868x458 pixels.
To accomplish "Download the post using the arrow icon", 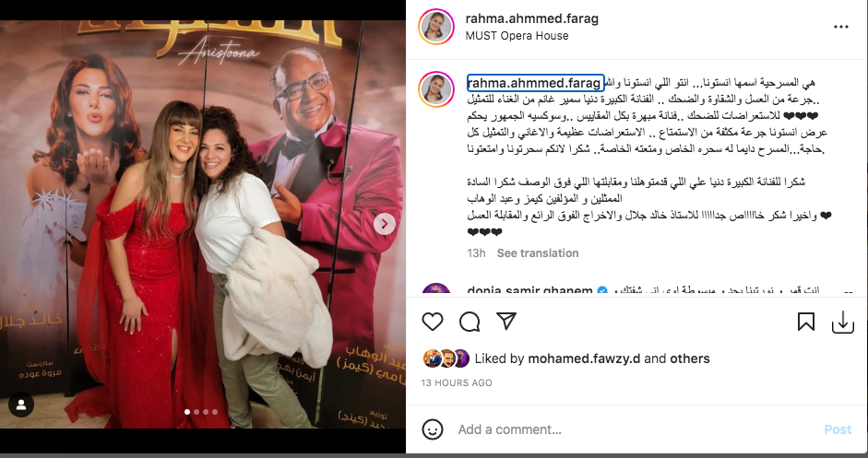I will click(x=842, y=322).
